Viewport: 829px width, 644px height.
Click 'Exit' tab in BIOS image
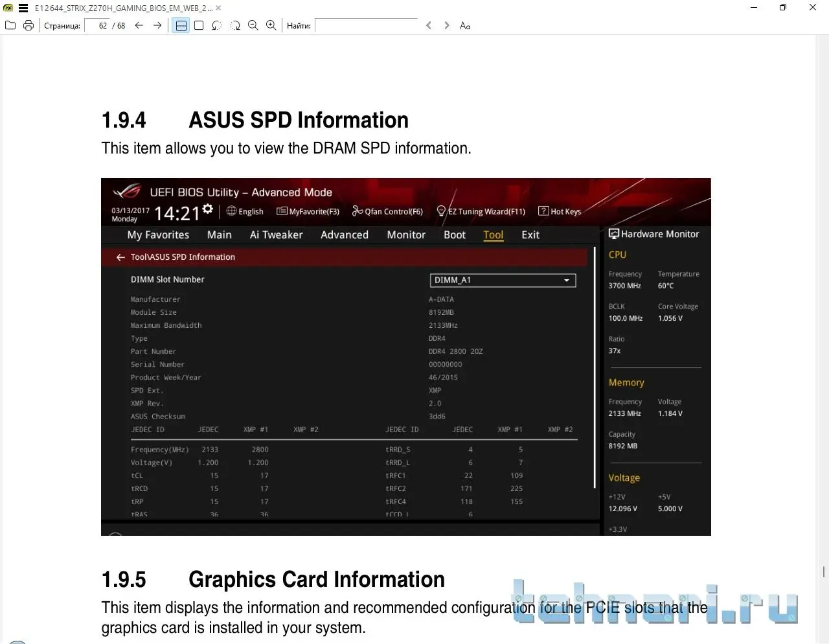point(530,235)
